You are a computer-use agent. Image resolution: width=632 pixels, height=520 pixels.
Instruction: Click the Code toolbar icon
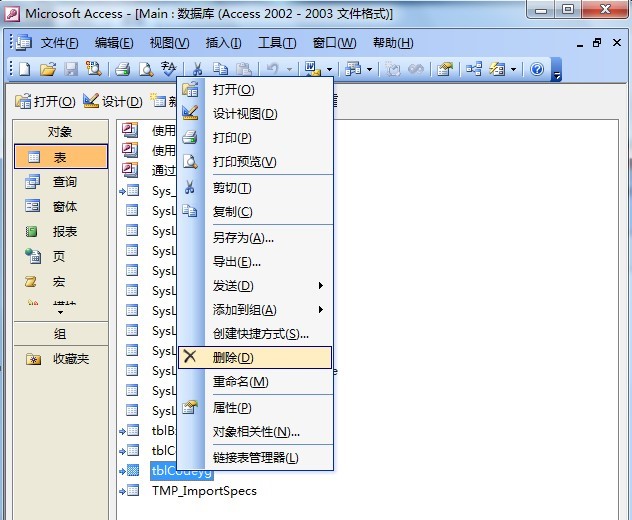(393, 69)
